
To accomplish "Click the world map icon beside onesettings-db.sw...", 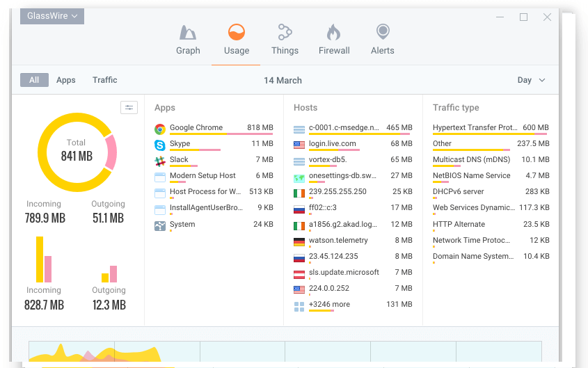I will [299, 178].
